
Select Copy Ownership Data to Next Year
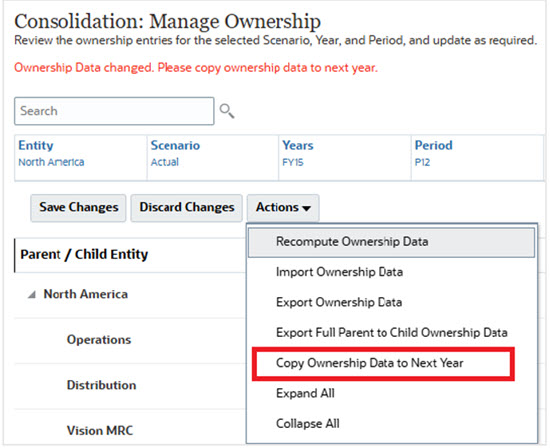tap(383, 363)
